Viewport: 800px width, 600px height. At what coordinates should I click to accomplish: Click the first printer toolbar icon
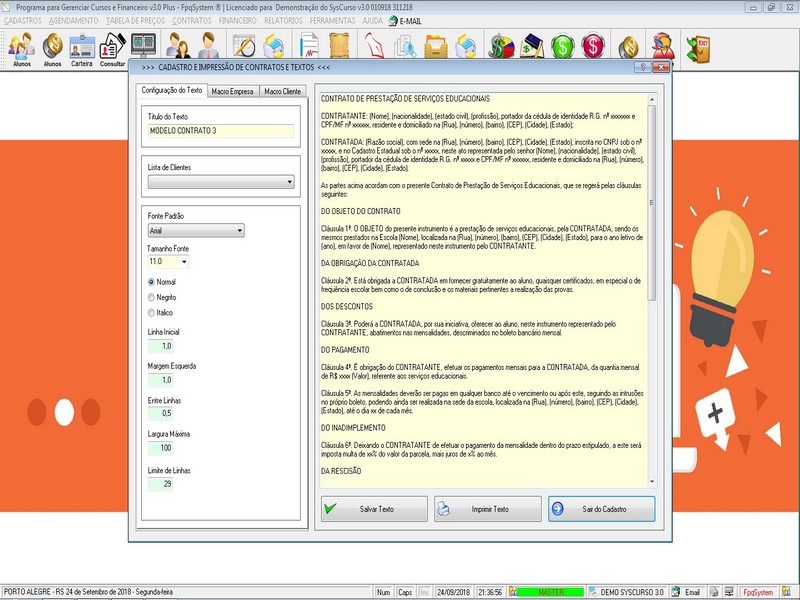(274, 46)
